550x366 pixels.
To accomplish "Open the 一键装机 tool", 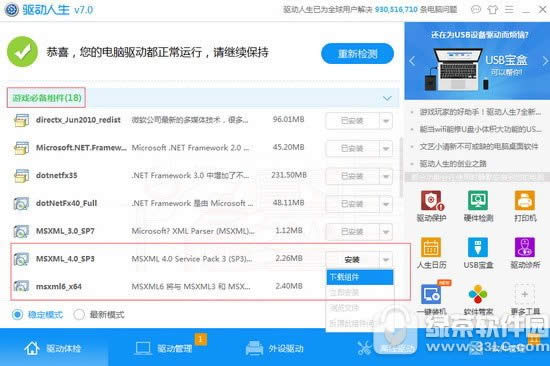I will (431, 294).
